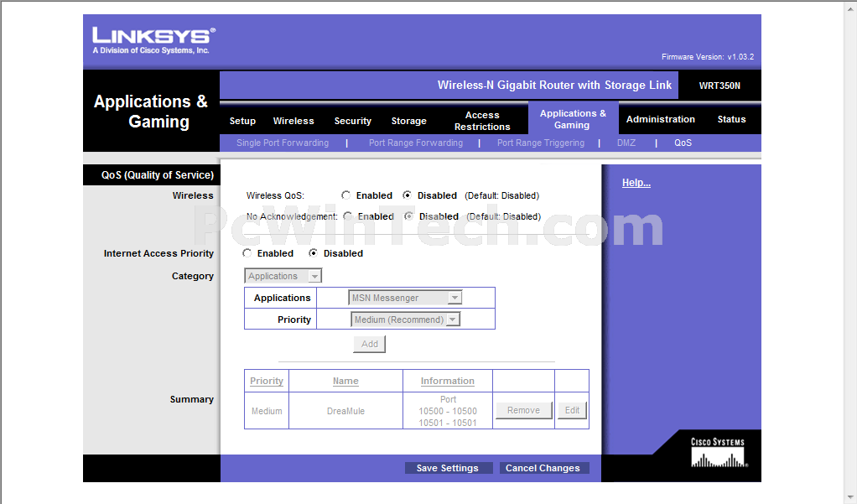This screenshot has width=857, height=504.
Task: Click the Information column header
Action: coord(448,381)
